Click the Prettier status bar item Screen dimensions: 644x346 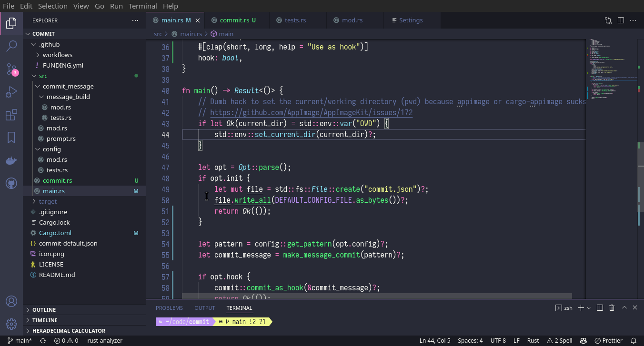609,340
